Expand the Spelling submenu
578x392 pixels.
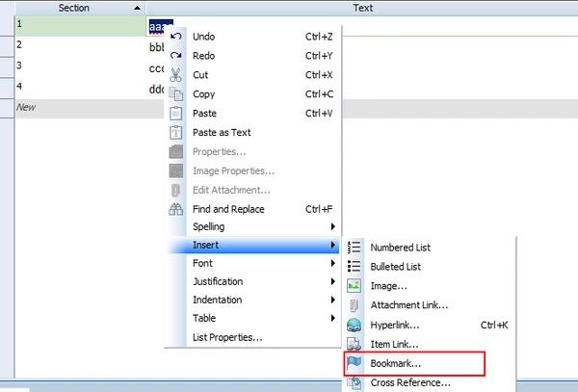(x=254, y=226)
